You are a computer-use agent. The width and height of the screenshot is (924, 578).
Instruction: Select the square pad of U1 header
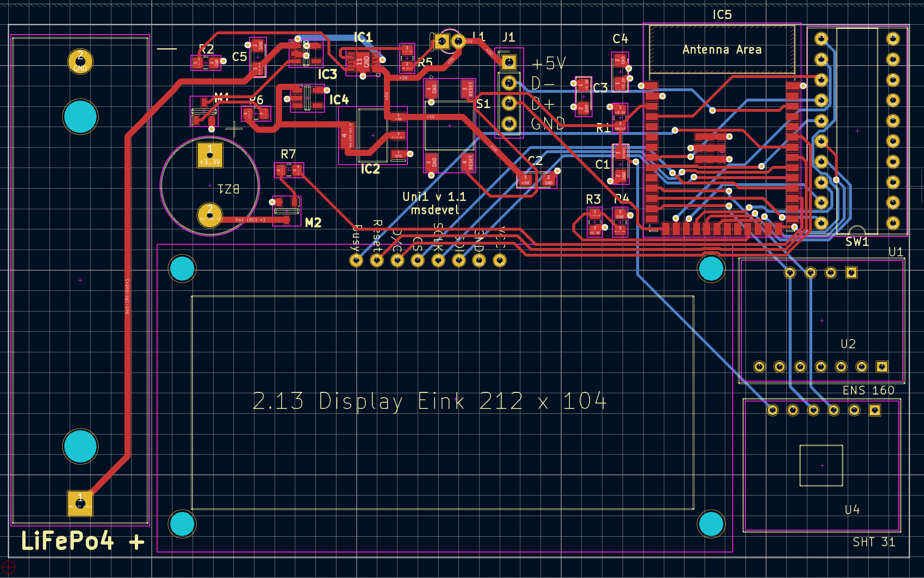coord(851,272)
